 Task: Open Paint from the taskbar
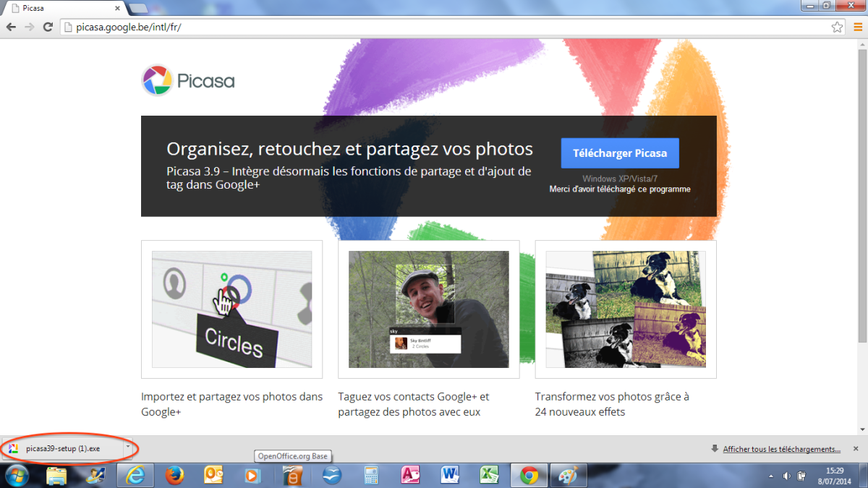click(569, 475)
